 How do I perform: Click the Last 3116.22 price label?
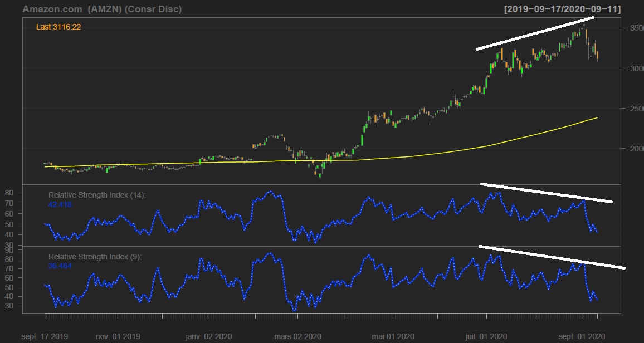click(x=58, y=27)
